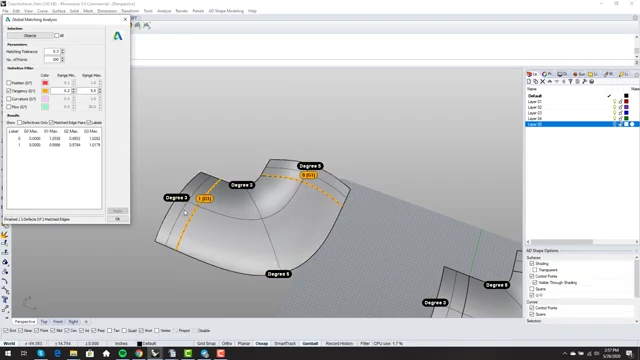Open the Surface menu
640x360 pixels.
(58, 11)
